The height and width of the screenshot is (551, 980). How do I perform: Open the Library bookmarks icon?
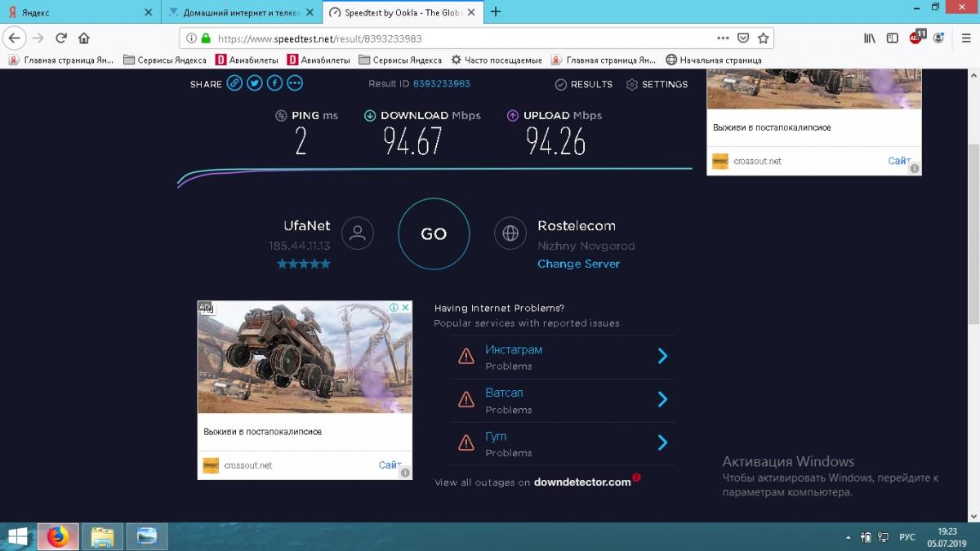(870, 38)
